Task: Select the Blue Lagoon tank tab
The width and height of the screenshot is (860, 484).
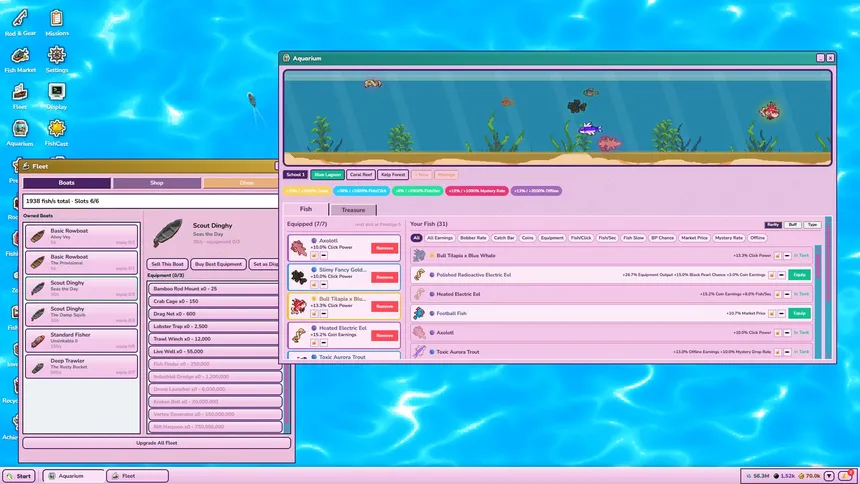Action: tap(327, 175)
